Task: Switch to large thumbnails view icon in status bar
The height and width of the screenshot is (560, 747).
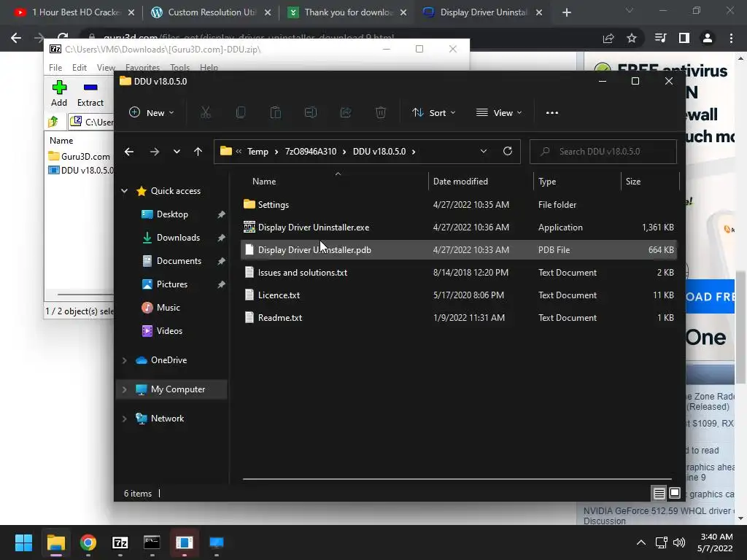Action: point(675,494)
